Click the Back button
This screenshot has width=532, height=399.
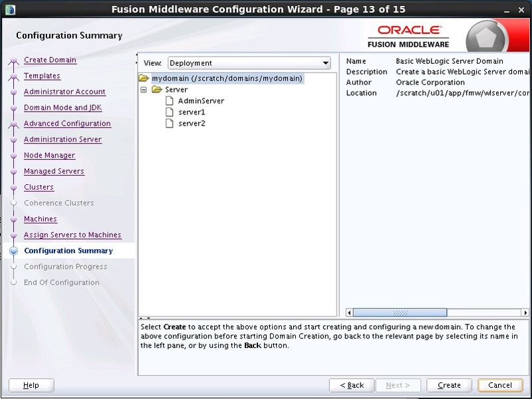(x=352, y=385)
